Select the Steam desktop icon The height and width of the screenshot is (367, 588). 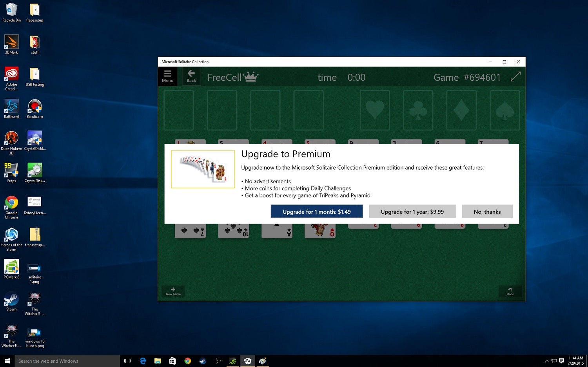pyautogui.click(x=11, y=301)
